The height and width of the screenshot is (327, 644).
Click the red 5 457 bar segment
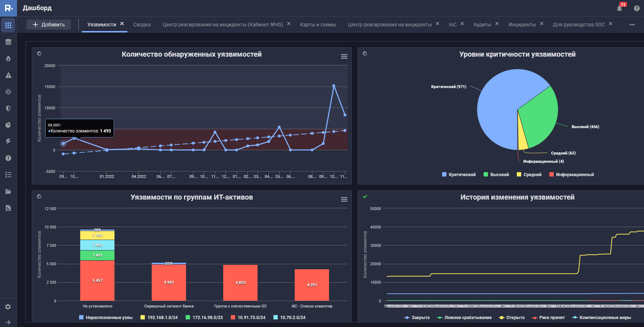tap(97, 280)
